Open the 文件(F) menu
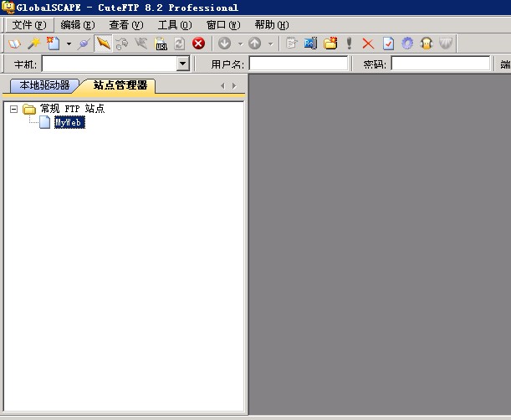511x420 pixels. [x=29, y=25]
